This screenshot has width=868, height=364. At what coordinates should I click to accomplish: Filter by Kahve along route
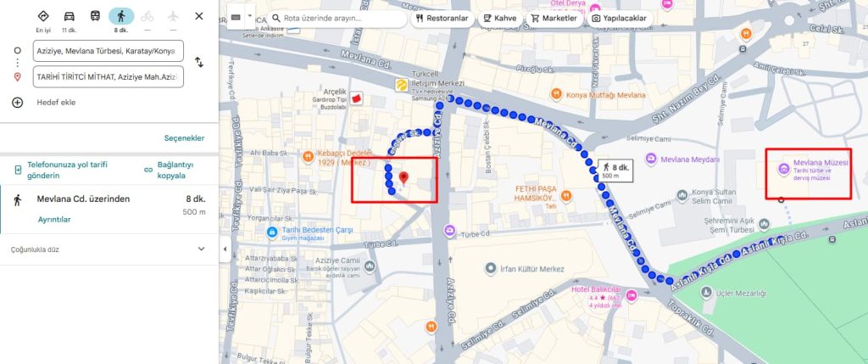click(500, 19)
